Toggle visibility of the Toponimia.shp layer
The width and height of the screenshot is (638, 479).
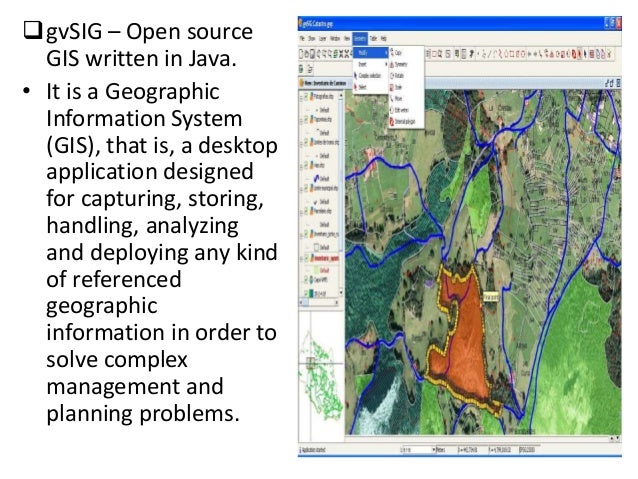306,120
